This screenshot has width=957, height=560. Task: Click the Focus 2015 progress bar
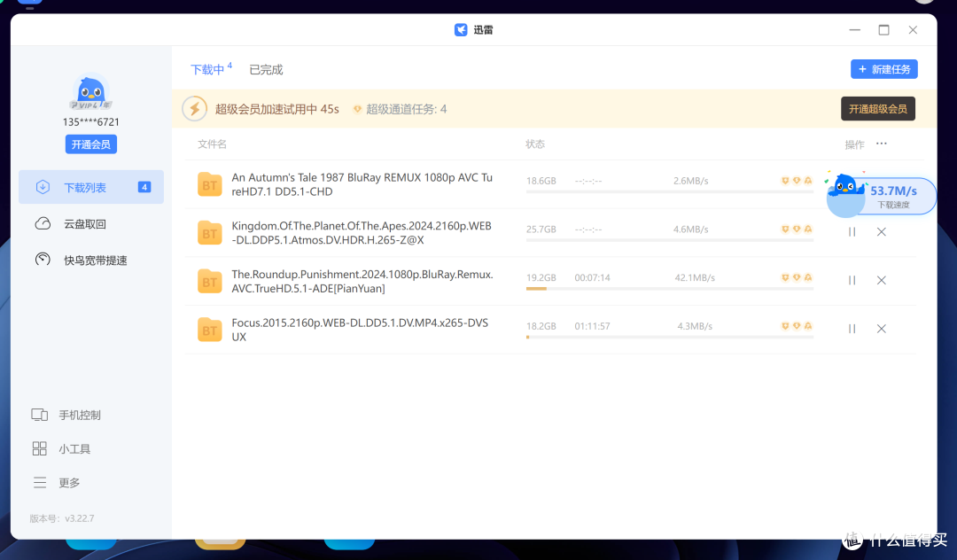670,337
